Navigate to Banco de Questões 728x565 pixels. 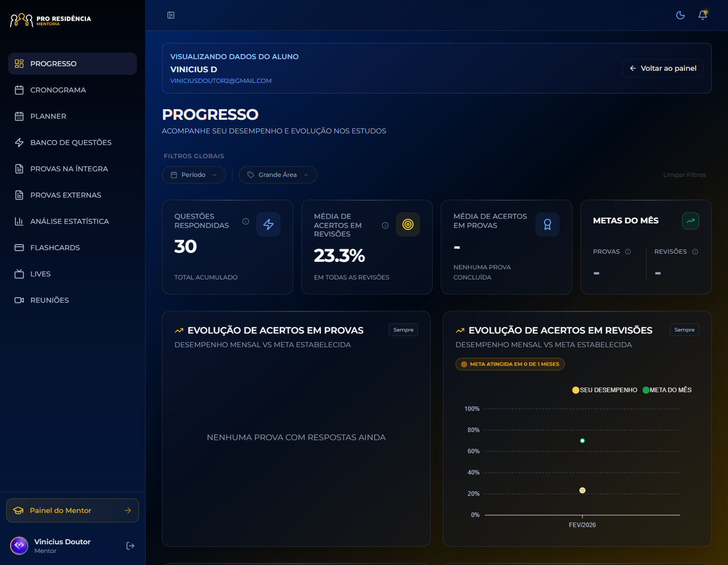tap(72, 143)
